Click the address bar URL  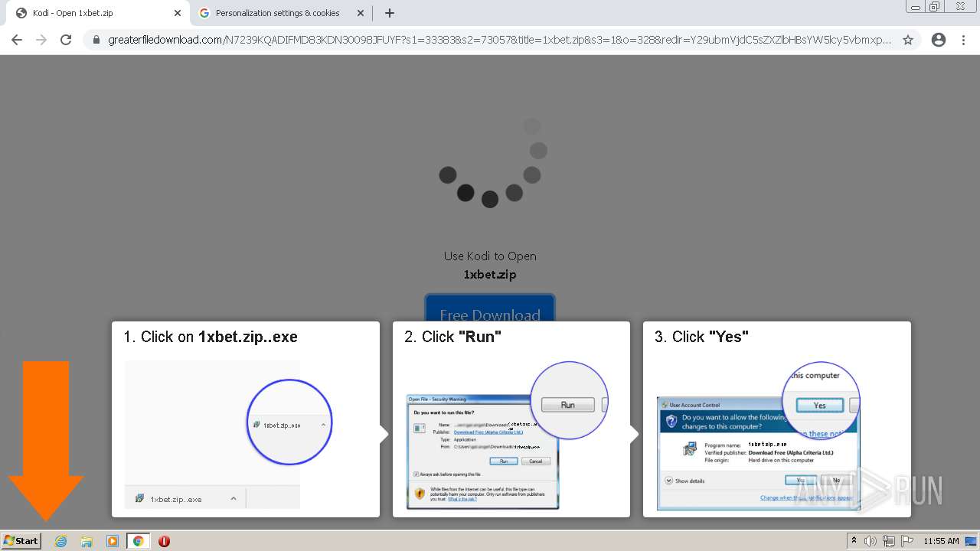point(499,40)
